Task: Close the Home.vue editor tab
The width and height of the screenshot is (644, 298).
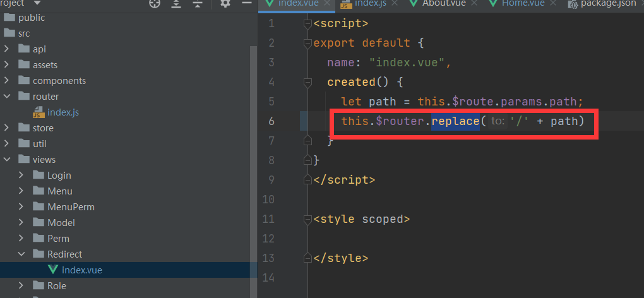Action: point(553,3)
